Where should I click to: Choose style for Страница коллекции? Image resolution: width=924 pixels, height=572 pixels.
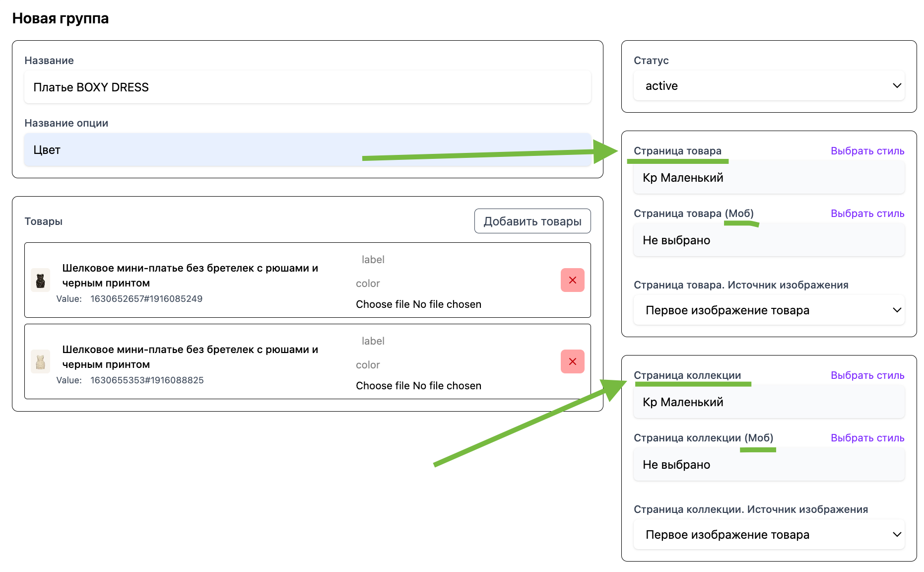coord(867,375)
